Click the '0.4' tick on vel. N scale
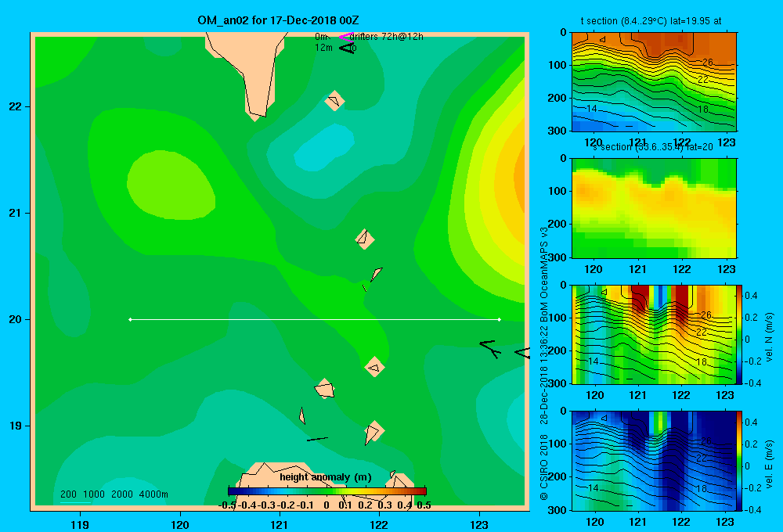The width and height of the screenshot is (783, 532). tap(751, 296)
